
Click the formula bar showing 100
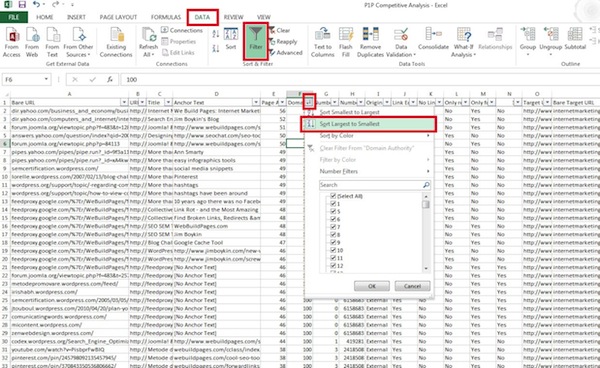tap(360, 80)
